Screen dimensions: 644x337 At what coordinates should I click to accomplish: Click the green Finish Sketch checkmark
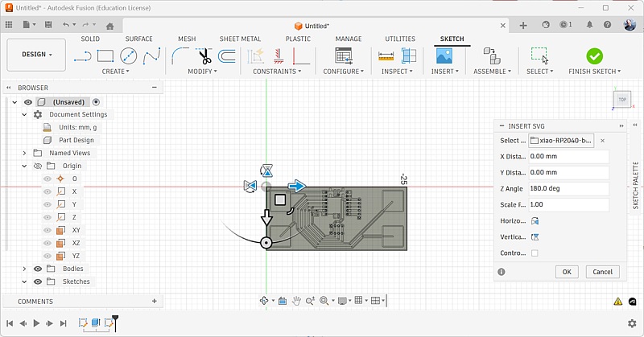594,56
